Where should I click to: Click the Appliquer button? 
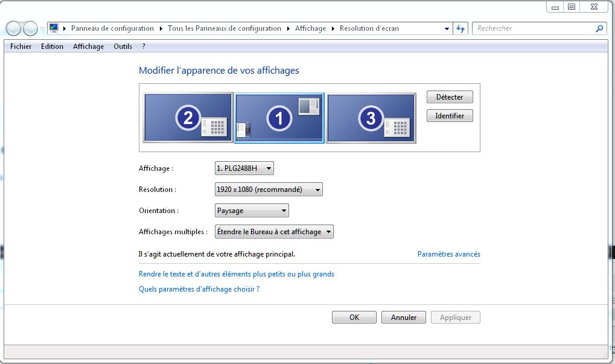(456, 318)
